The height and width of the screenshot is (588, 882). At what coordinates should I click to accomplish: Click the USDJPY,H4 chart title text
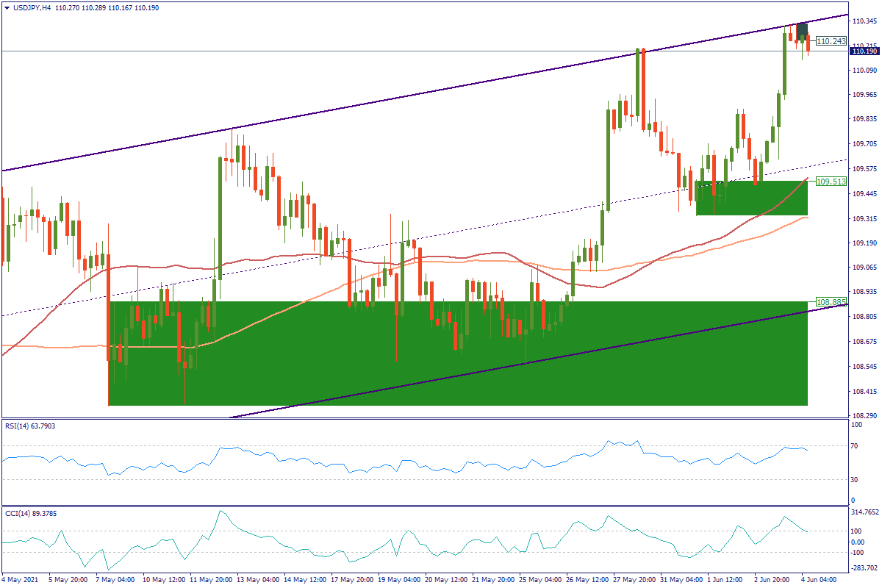tap(30, 7)
